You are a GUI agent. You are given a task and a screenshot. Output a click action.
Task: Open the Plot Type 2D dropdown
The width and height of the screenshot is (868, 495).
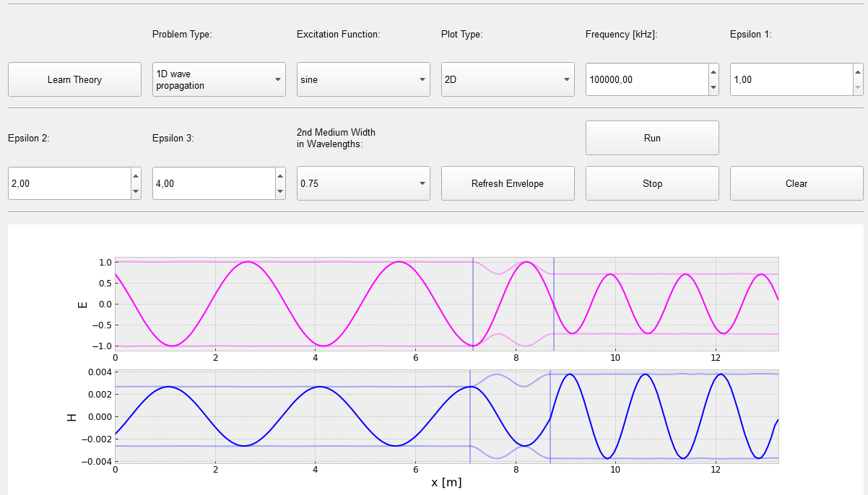[x=508, y=79]
